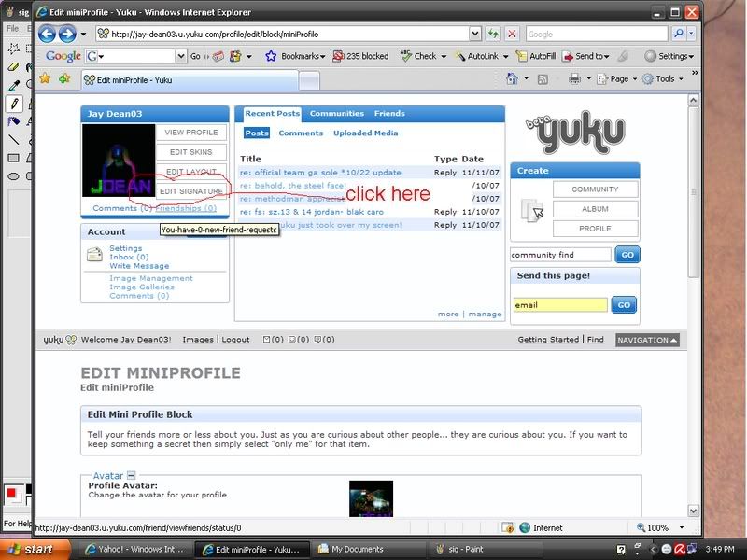747x560 pixels.
Task: Open the Image Management link
Action: point(151,278)
